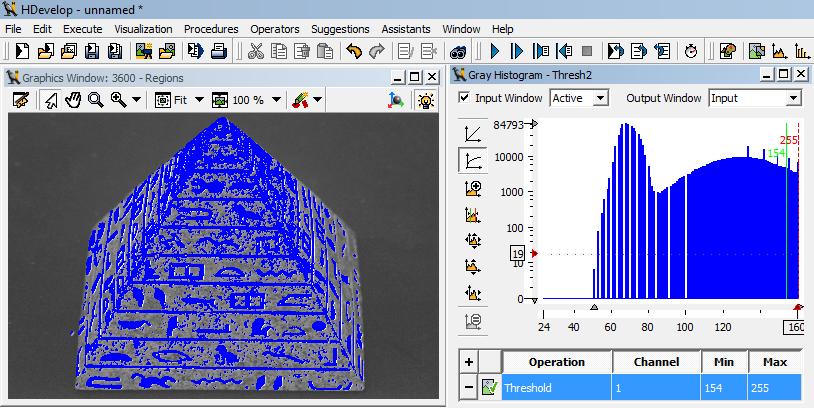The image size is (814, 408).
Task: Create a new program with the toolbar icon
Action: click(x=22, y=51)
